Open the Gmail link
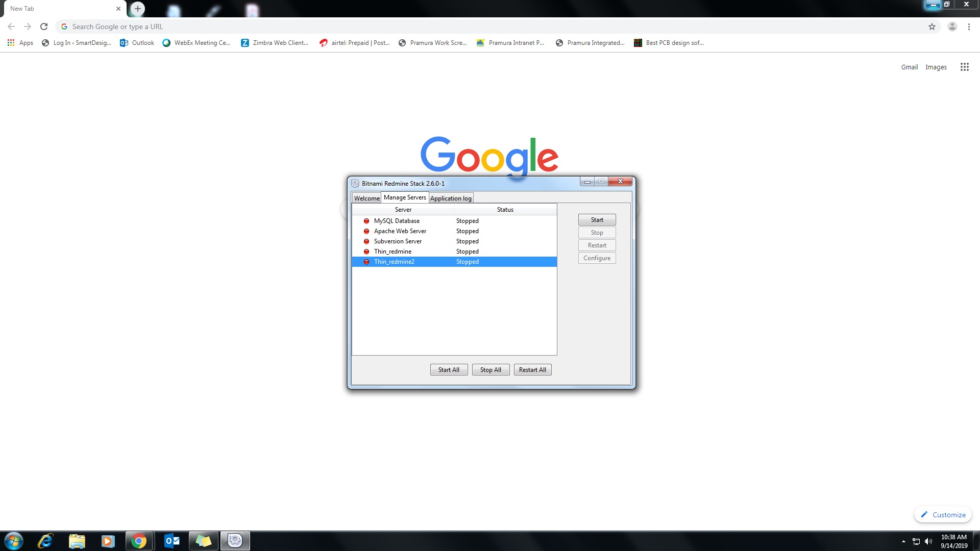This screenshot has width=980, height=551. pyautogui.click(x=909, y=67)
